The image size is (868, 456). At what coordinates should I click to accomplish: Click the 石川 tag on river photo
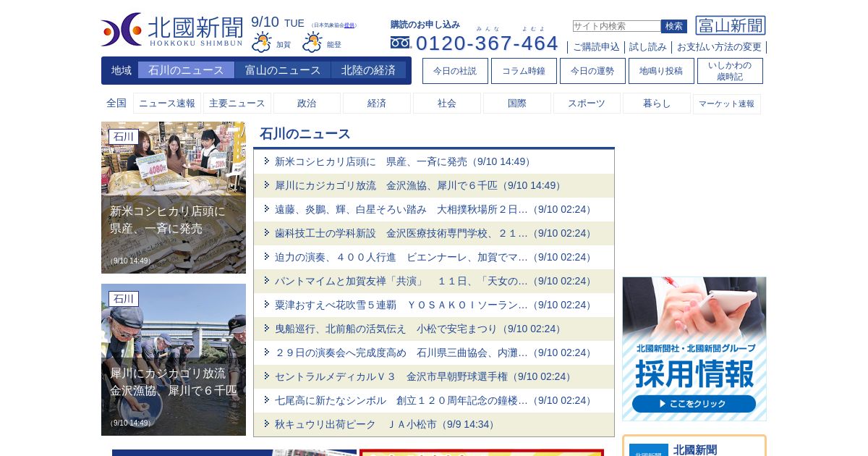(x=124, y=299)
